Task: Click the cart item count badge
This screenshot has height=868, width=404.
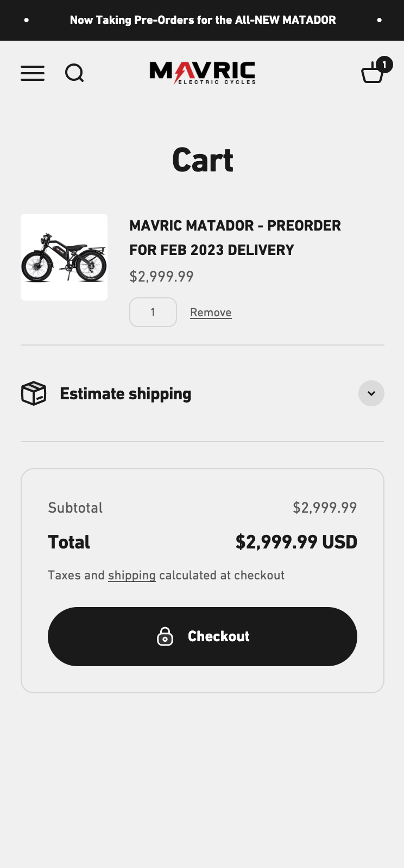Action: pyautogui.click(x=384, y=65)
